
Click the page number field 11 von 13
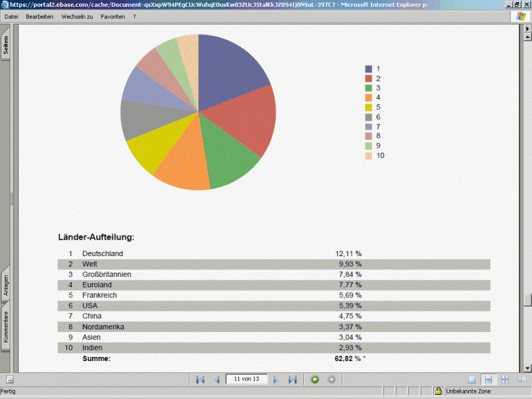[x=247, y=379]
